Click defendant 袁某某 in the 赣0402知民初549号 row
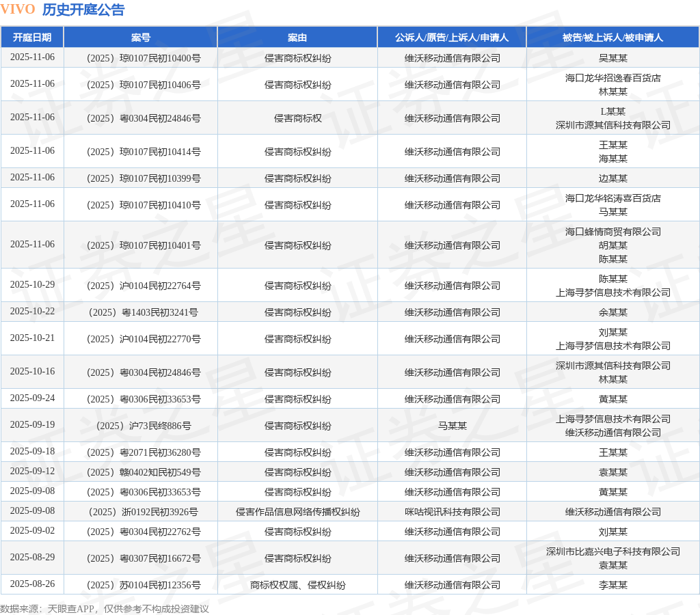This screenshot has height=615, width=700. (x=613, y=472)
